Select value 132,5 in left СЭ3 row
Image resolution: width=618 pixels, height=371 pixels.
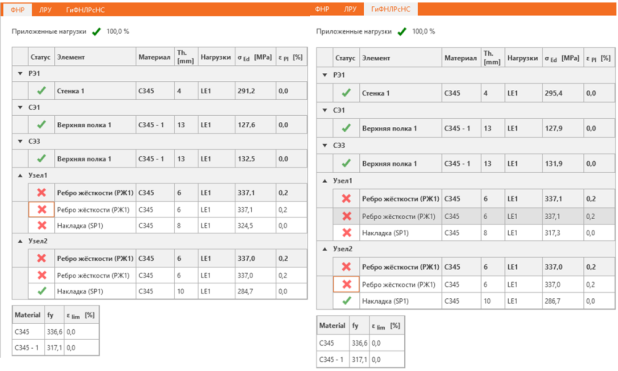coord(246,159)
